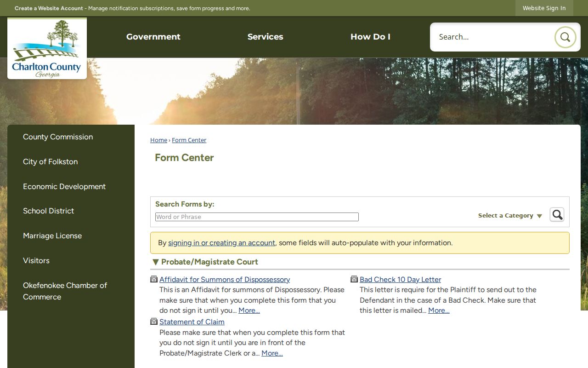This screenshot has height=368, width=588.
Task: Open the Visitors sidebar link
Action: coord(36,260)
